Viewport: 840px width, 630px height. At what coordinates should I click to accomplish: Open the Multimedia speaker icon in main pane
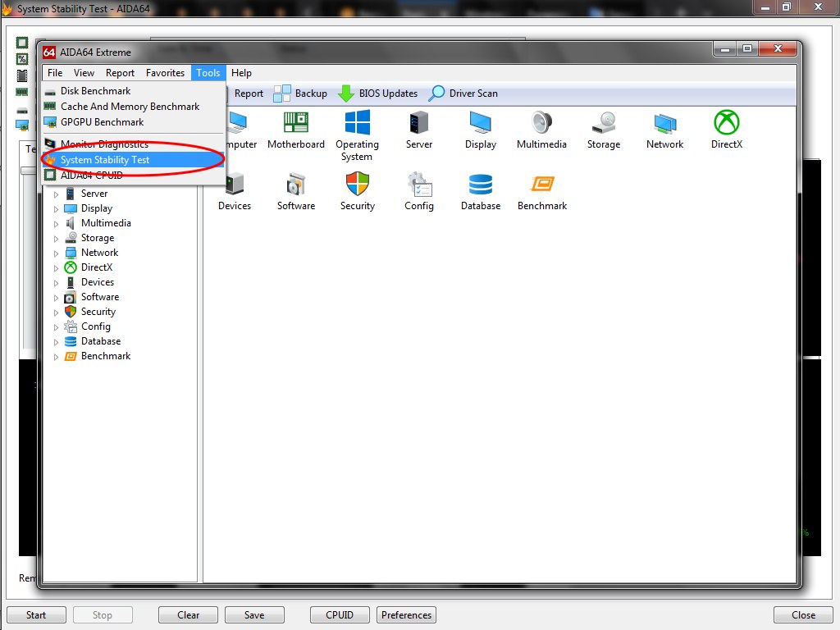pos(541,130)
